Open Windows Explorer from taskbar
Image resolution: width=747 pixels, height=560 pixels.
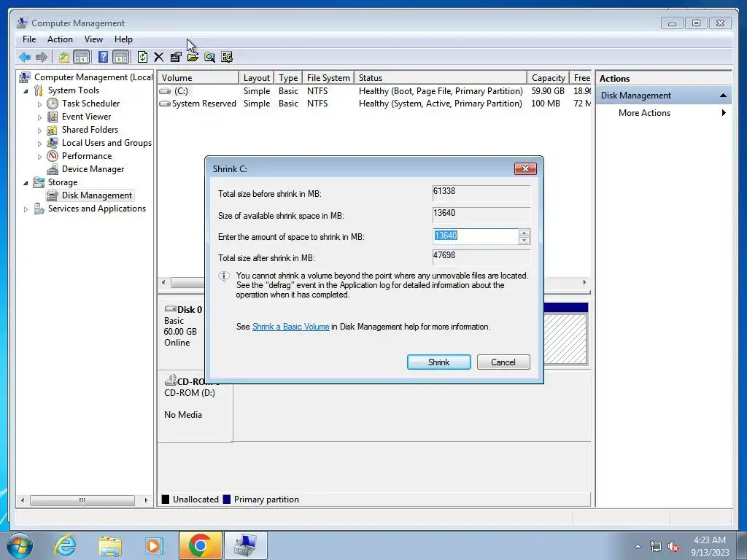coord(110,545)
